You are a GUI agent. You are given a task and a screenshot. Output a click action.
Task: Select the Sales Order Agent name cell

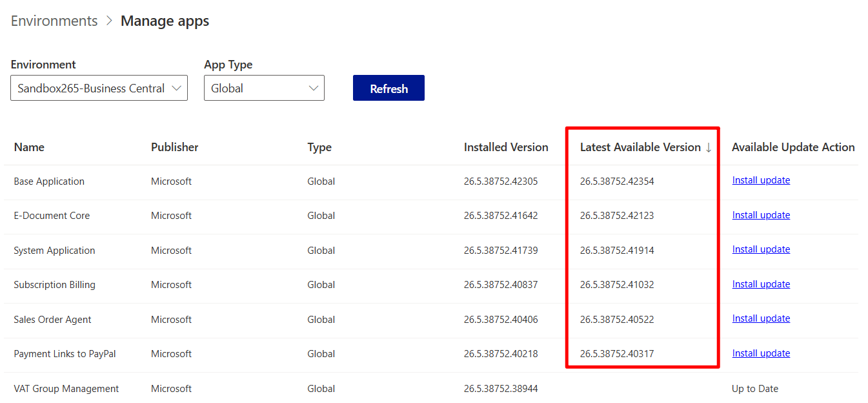[x=52, y=320]
